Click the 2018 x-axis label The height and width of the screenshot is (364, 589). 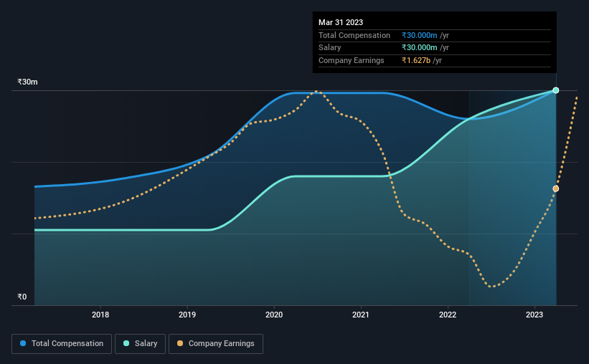pyautogui.click(x=100, y=315)
